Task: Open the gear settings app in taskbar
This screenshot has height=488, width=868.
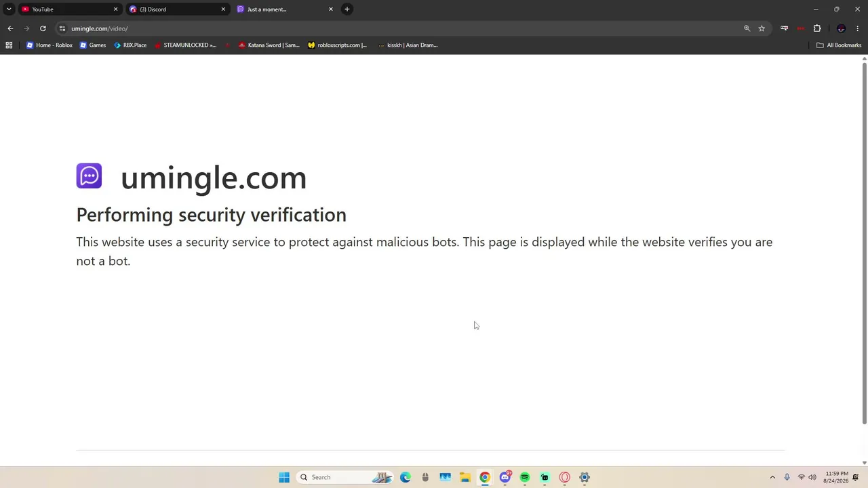Action: pos(585,477)
